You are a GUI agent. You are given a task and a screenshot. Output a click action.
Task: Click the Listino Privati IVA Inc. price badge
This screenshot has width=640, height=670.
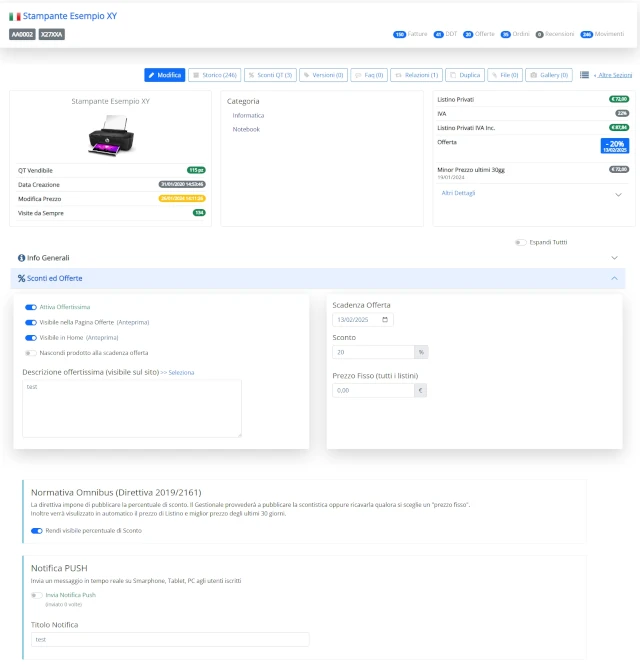(x=619, y=127)
